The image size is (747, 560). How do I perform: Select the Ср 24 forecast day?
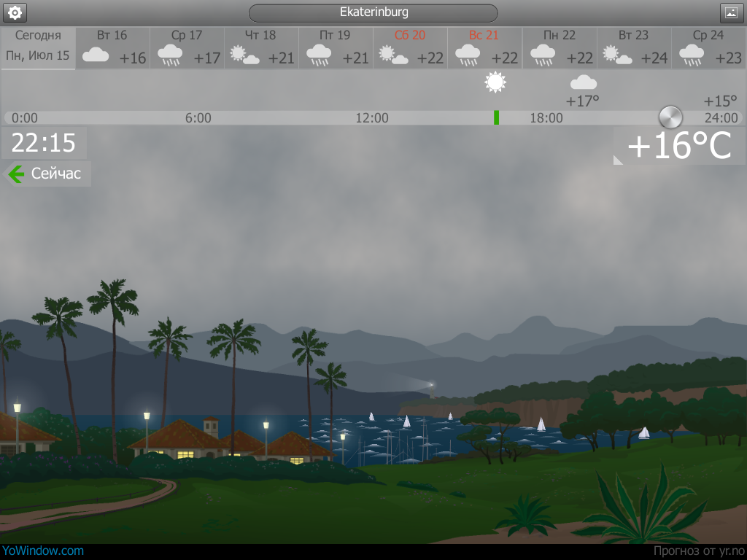(x=708, y=47)
